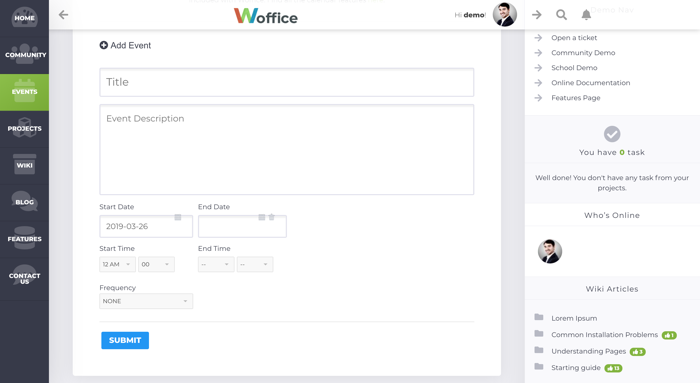
Task: Click the Wiki Articles heading
Action: coord(612,289)
